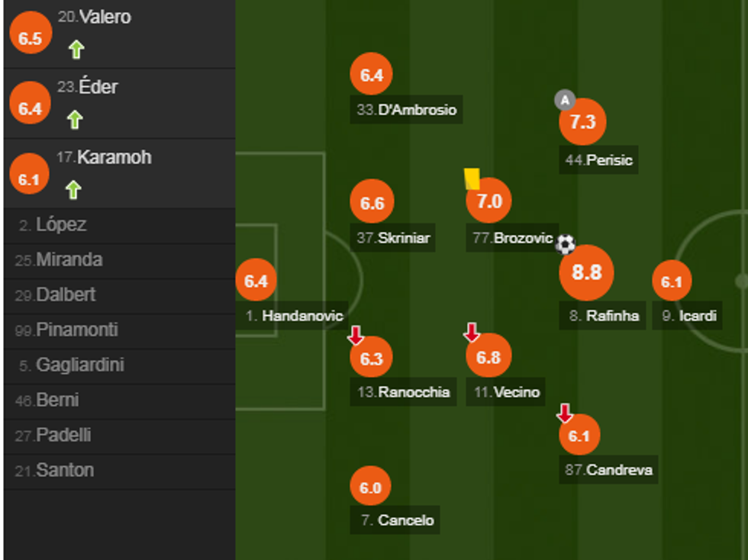
Task: Click Éder's green substitution-in arrow
Action: click(x=74, y=120)
